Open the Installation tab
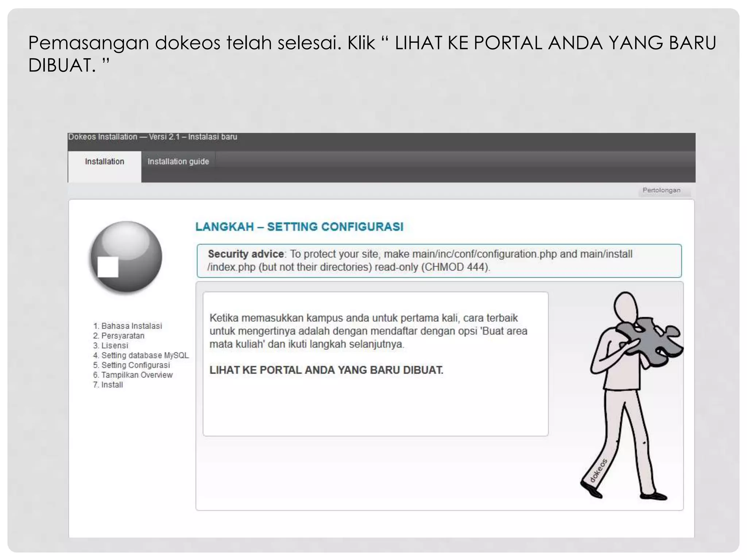 tap(105, 166)
